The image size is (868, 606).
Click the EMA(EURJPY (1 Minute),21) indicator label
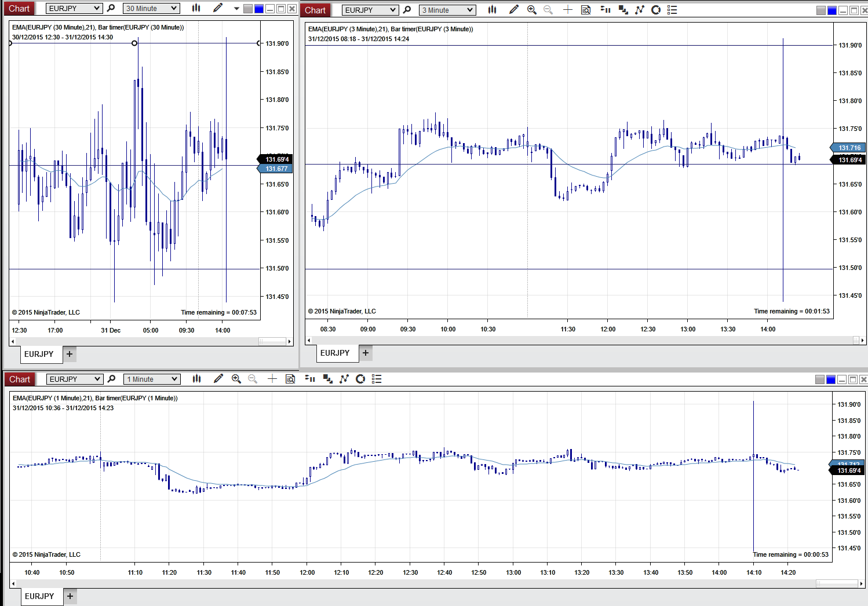[x=53, y=398]
